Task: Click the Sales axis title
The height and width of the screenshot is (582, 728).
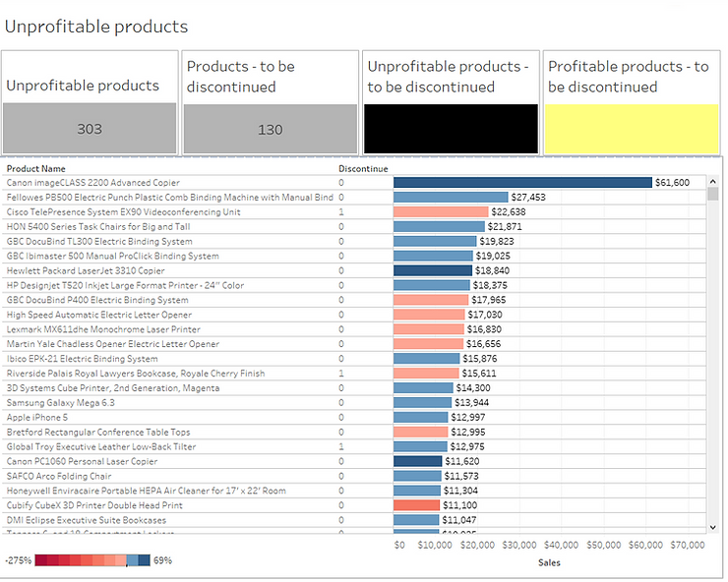Action: click(x=549, y=562)
